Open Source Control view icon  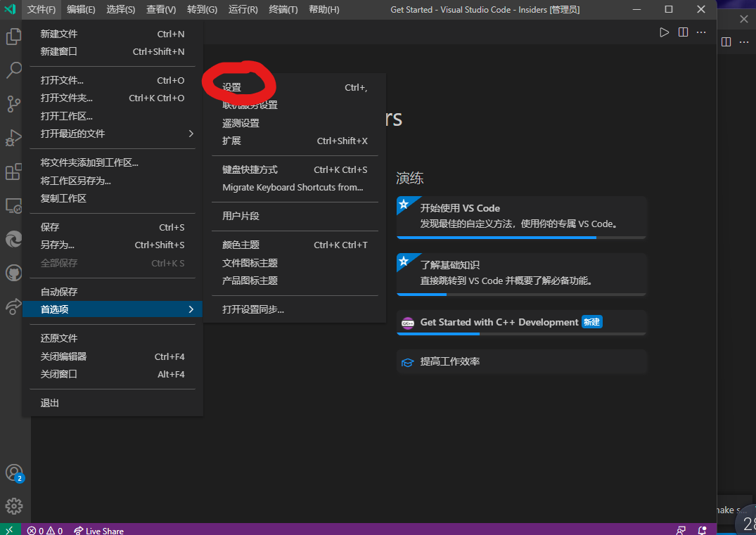tap(13, 103)
